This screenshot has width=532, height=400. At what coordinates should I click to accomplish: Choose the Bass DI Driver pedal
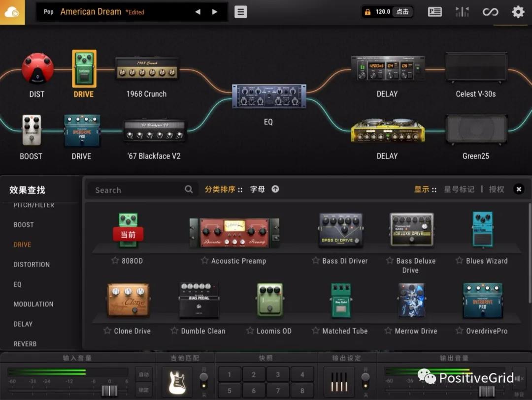click(x=341, y=231)
